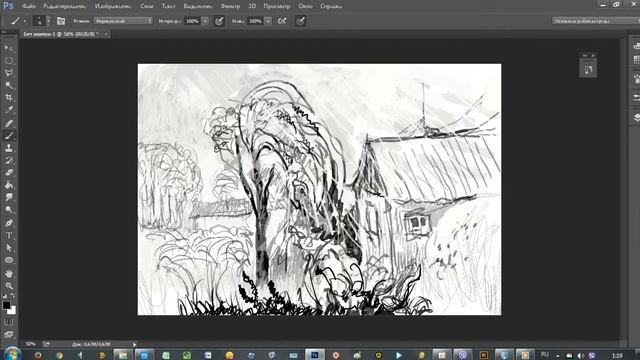The height and width of the screenshot is (360, 640).
Task: Expand the status bar document info arrow
Action: click(134, 344)
